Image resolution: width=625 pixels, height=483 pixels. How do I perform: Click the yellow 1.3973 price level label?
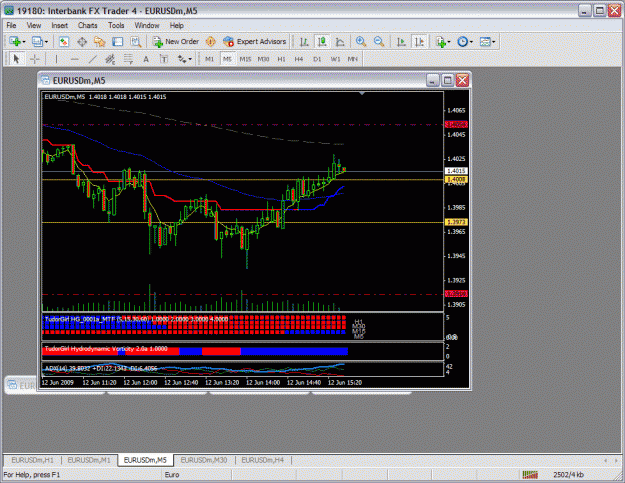(456, 222)
